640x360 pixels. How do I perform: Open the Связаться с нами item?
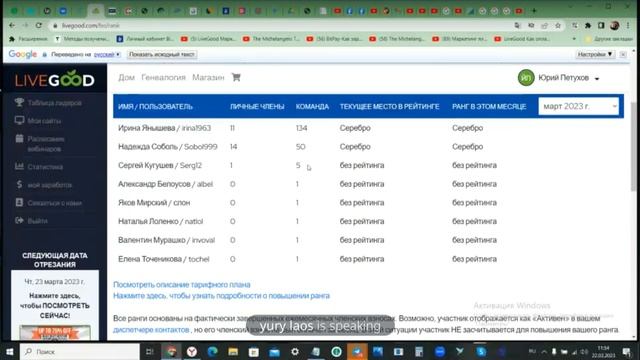point(48,203)
